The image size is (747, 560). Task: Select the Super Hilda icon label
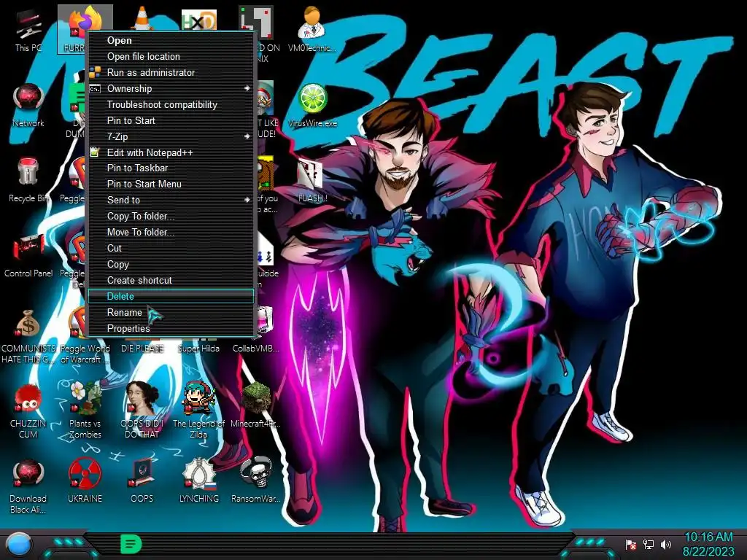[x=199, y=349]
